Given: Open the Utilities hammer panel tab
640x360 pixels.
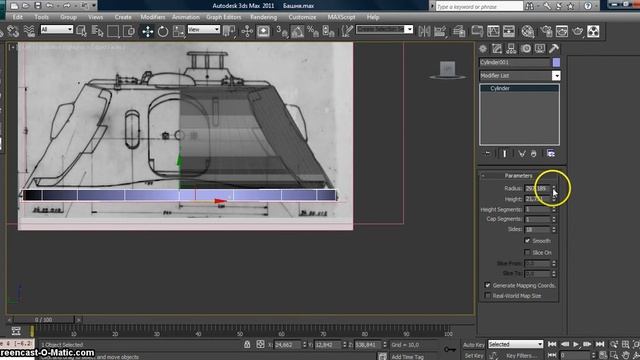Looking at the screenshot, I should [553, 49].
